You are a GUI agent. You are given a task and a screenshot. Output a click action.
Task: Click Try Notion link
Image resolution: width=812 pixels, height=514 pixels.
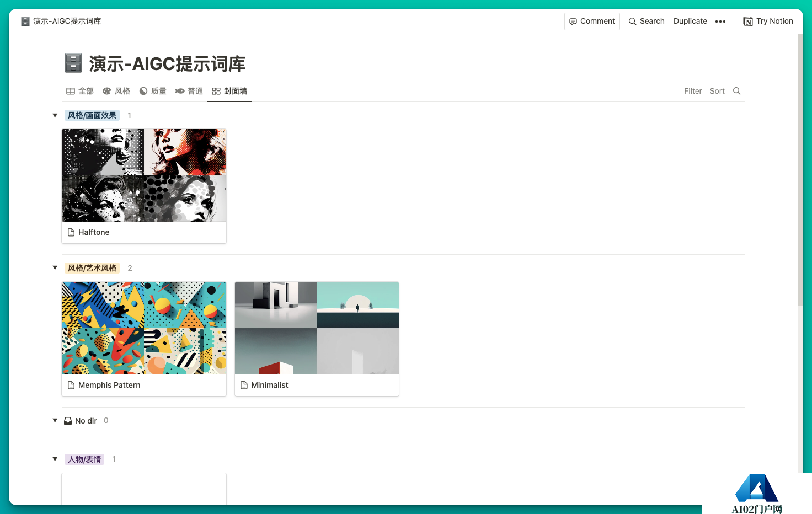tap(768, 22)
